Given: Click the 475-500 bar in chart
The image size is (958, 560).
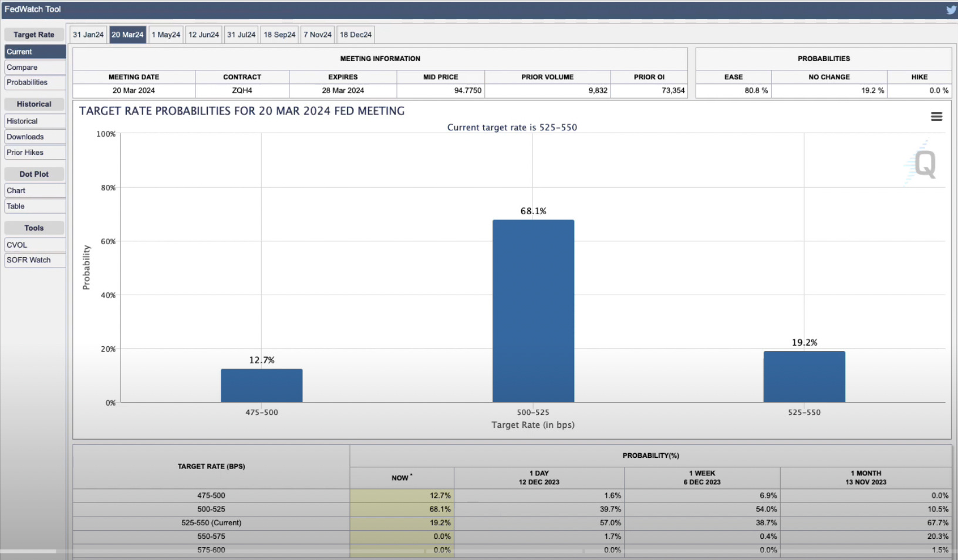Looking at the screenshot, I should point(262,386).
